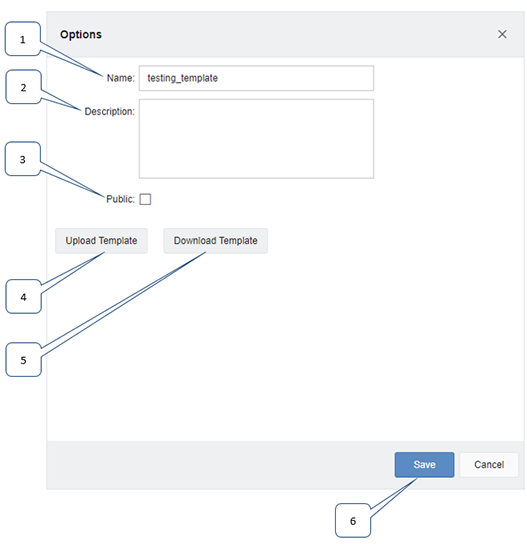Image resolution: width=527 pixels, height=544 pixels.
Task: Save the template options
Action: pos(424,465)
